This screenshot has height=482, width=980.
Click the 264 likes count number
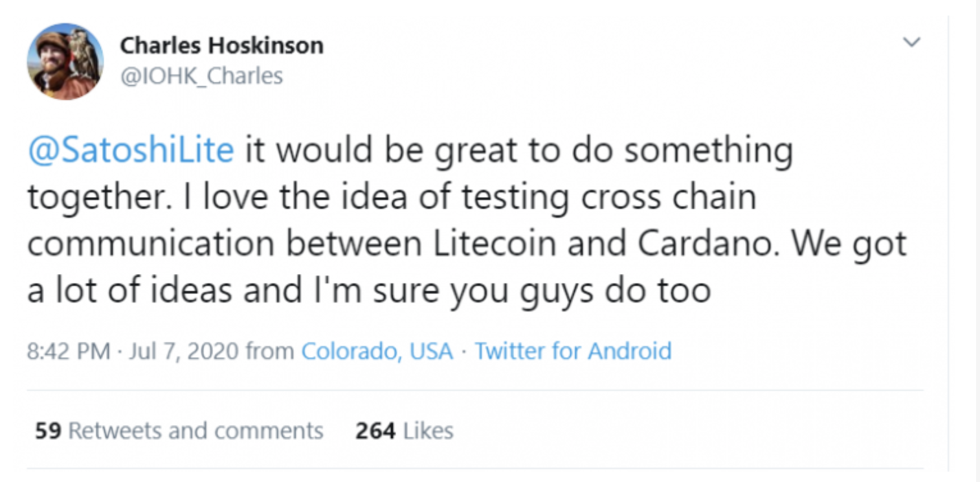pyautogui.click(x=375, y=431)
